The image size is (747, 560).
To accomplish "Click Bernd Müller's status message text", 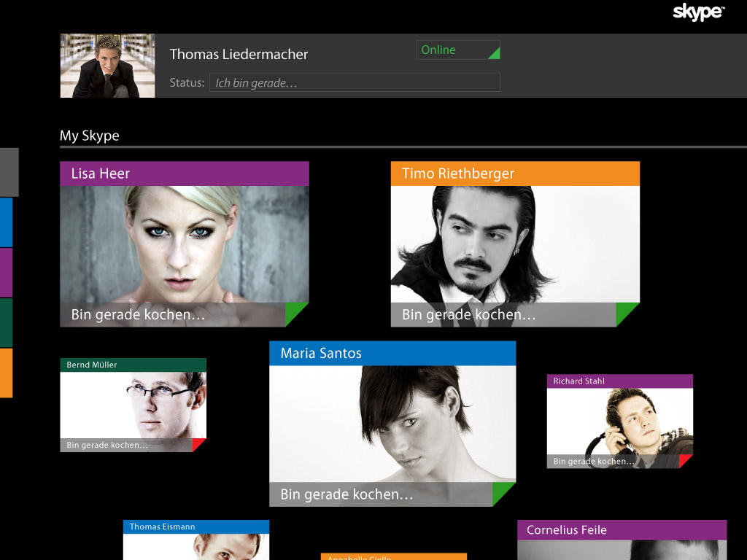I will (x=107, y=446).
